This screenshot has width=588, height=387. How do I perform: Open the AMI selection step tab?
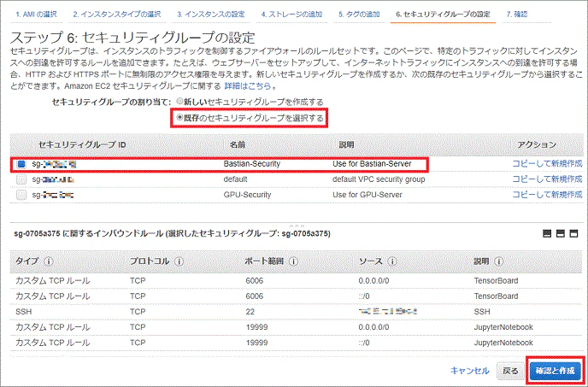(x=36, y=15)
